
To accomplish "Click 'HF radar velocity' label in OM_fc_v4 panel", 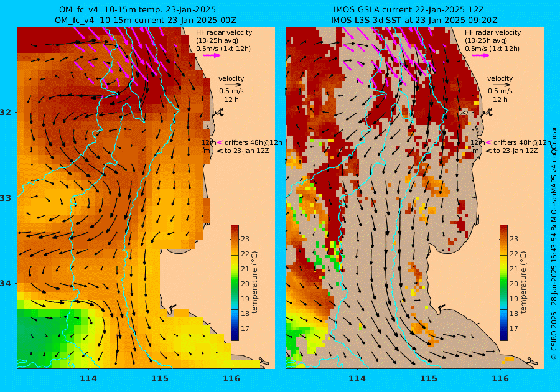I will (x=224, y=32).
